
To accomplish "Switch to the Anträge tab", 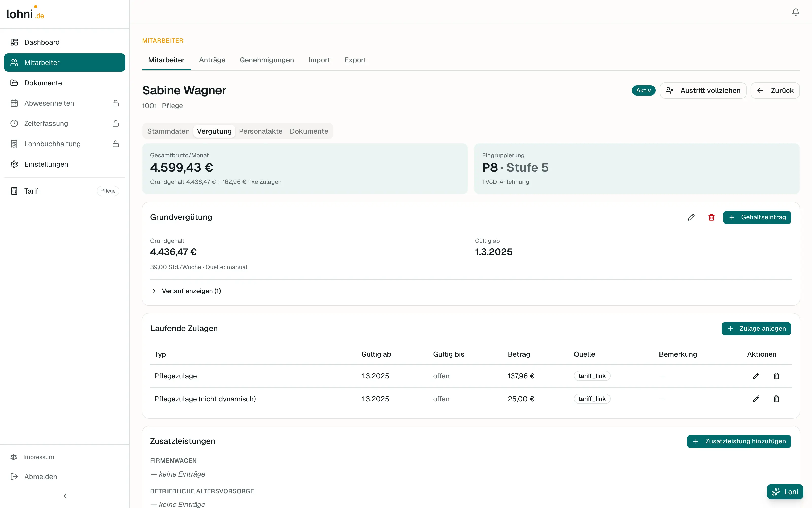I will (212, 60).
